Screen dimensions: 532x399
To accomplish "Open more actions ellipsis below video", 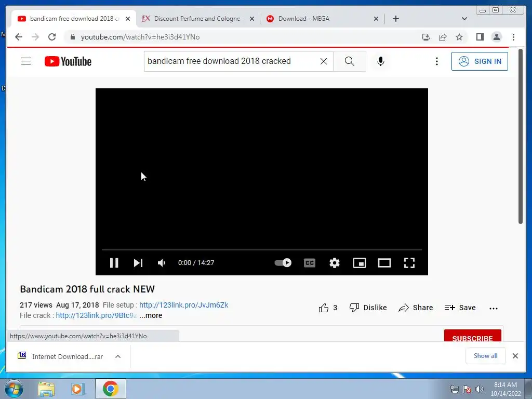I will 494,309.
